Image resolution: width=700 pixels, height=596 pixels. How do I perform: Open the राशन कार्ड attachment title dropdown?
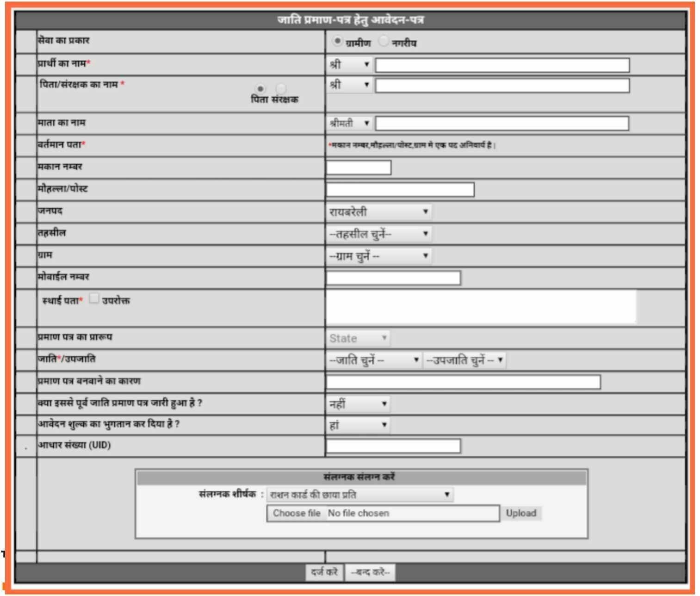pyautogui.click(x=360, y=495)
